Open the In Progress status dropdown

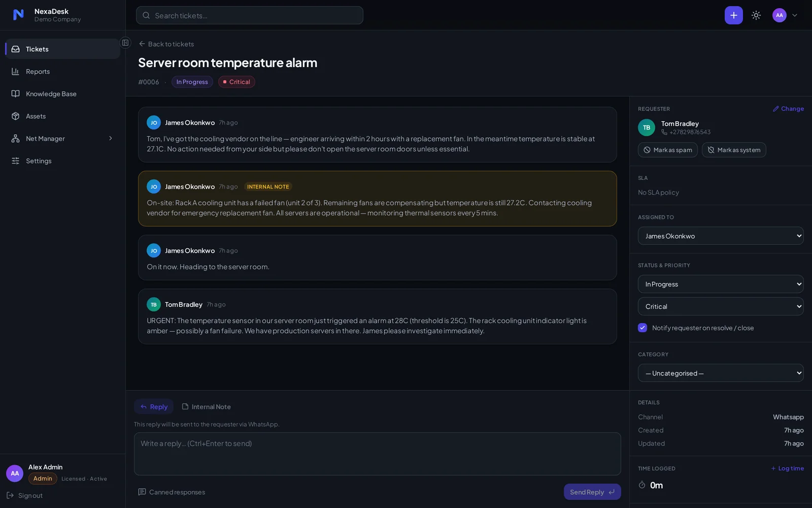point(721,284)
